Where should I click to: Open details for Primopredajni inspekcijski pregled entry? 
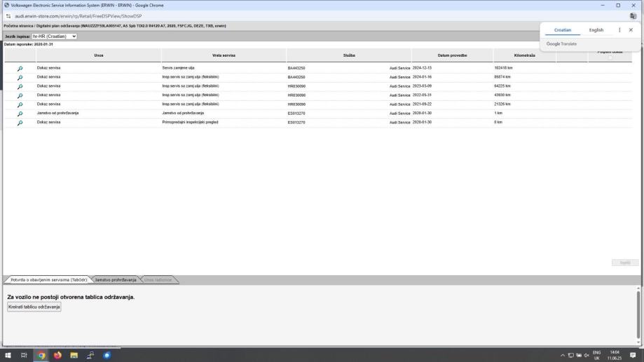(x=20, y=123)
